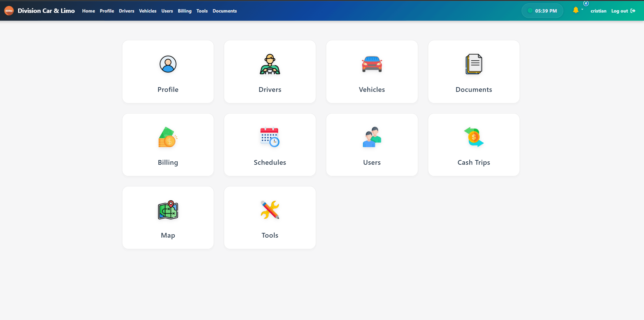This screenshot has height=320, width=644.
Task: Click the 05:39 PM clock badge
Action: click(542, 11)
